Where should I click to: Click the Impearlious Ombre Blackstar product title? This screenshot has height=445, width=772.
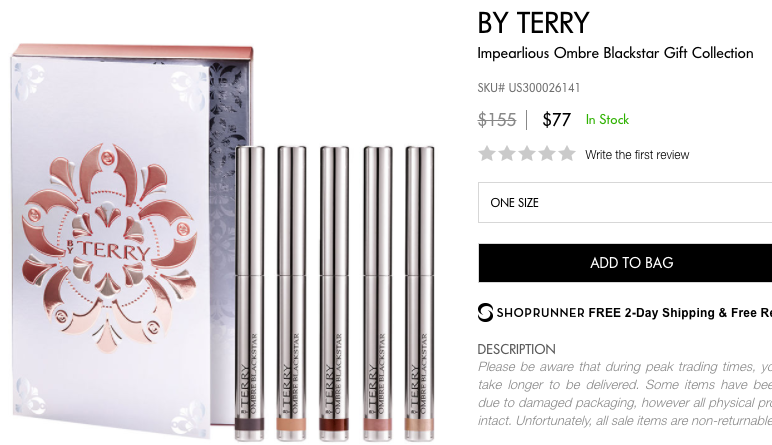point(615,53)
